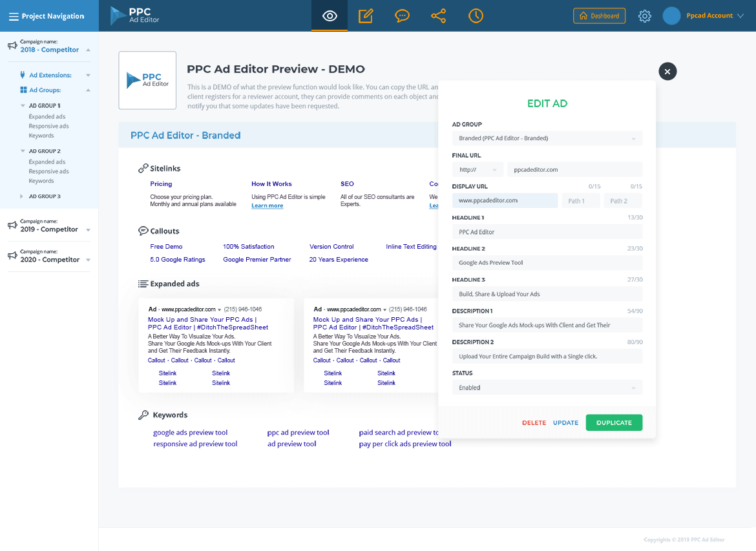Click the PPC Ad Editor header logo
This screenshot has width=756, height=551.
point(134,16)
